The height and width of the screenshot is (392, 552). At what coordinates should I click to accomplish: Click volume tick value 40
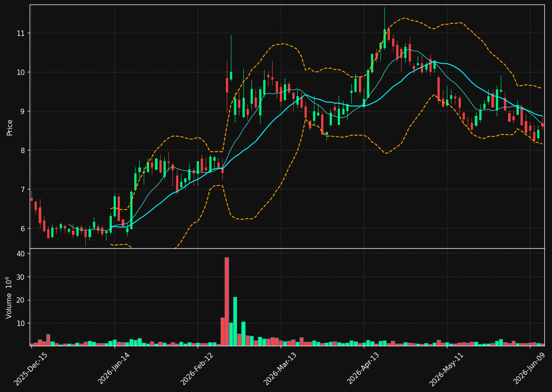21,254
